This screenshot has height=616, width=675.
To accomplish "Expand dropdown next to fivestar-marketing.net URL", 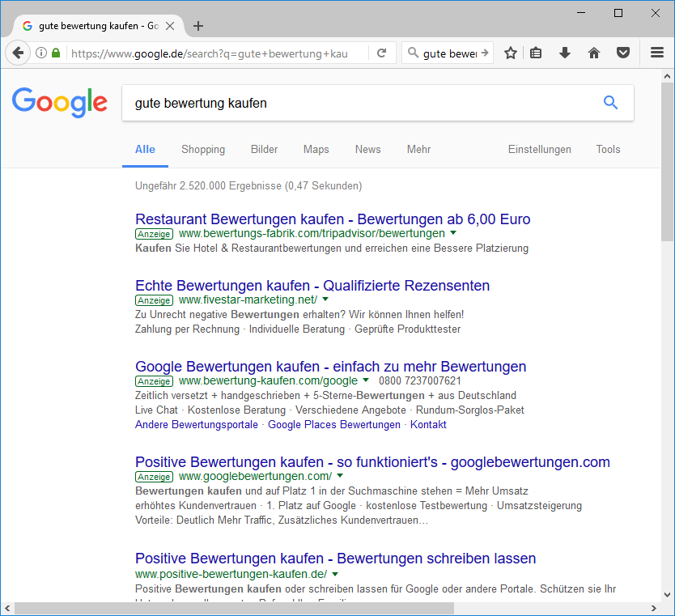I will tap(325, 300).
